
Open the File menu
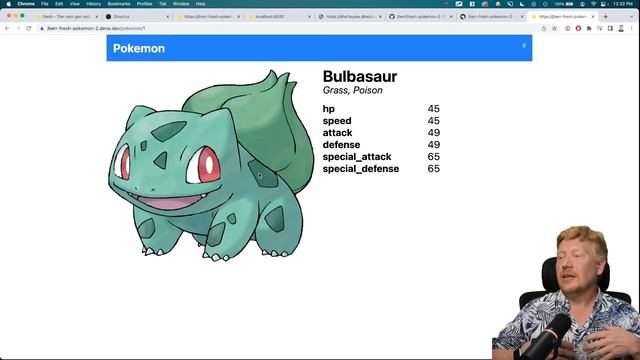(45, 4)
